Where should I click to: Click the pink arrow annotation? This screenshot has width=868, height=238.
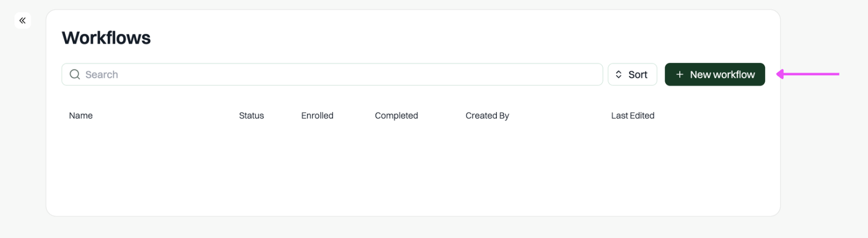pyautogui.click(x=808, y=74)
